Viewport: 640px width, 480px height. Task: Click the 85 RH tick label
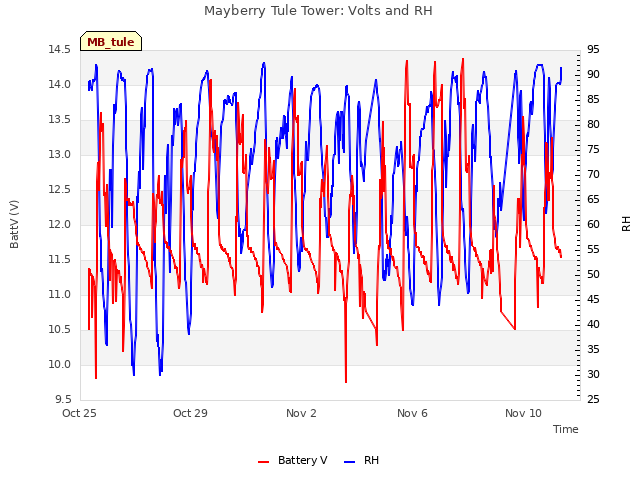click(593, 100)
